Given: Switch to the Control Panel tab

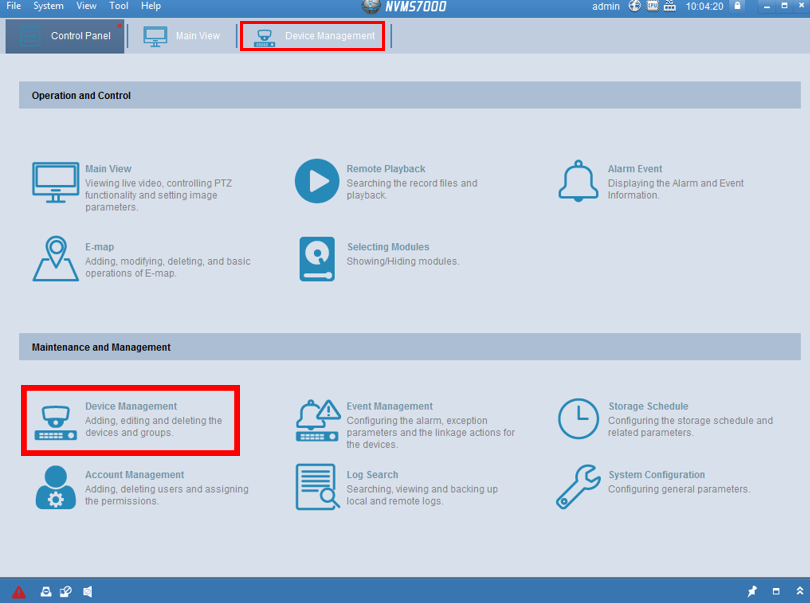Looking at the screenshot, I should (x=65, y=36).
